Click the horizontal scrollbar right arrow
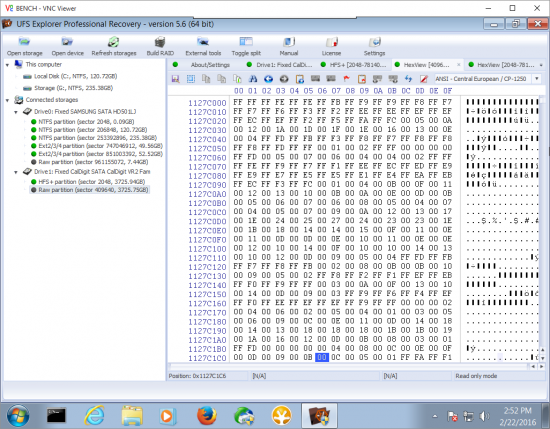The width and height of the screenshot is (550, 429). [541, 366]
